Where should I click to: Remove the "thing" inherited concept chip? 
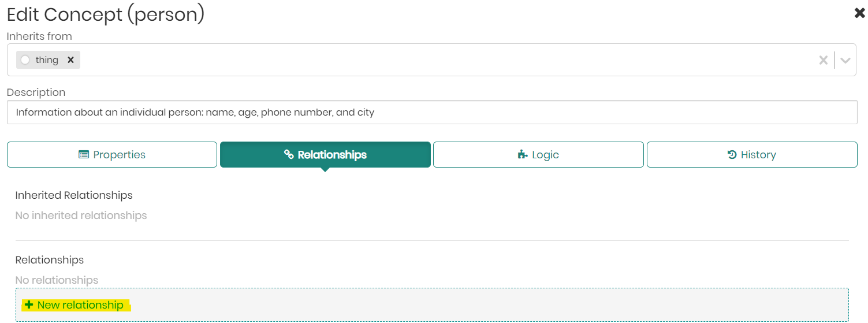70,60
